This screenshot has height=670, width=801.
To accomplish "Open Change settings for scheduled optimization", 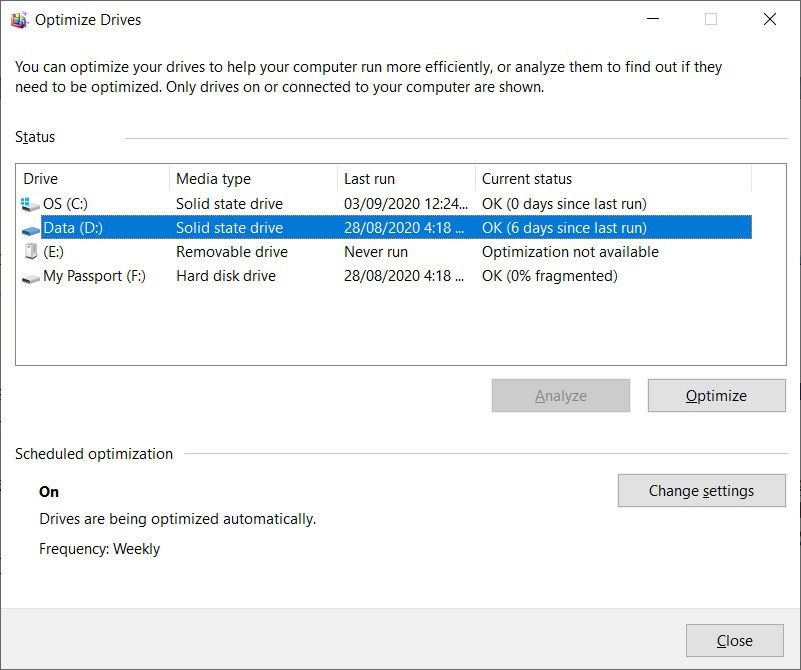I will [x=701, y=491].
